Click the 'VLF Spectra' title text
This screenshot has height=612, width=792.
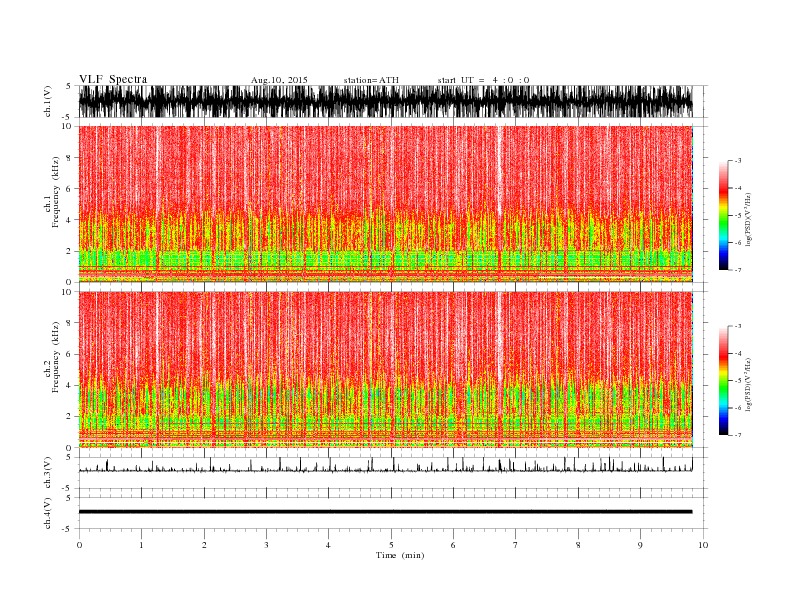click(x=113, y=79)
